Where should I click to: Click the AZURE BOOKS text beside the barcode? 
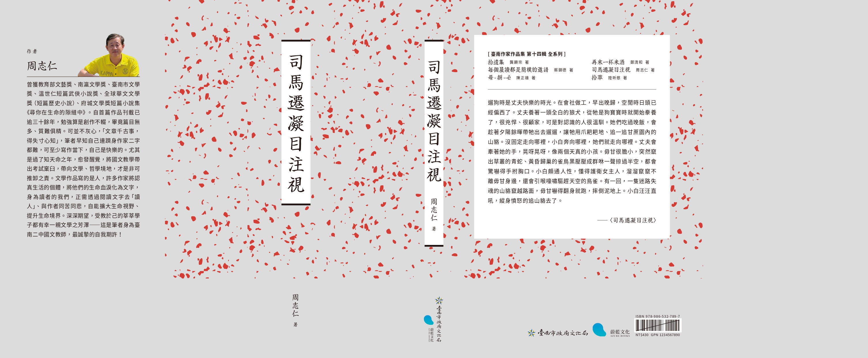(x=620, y=336)
